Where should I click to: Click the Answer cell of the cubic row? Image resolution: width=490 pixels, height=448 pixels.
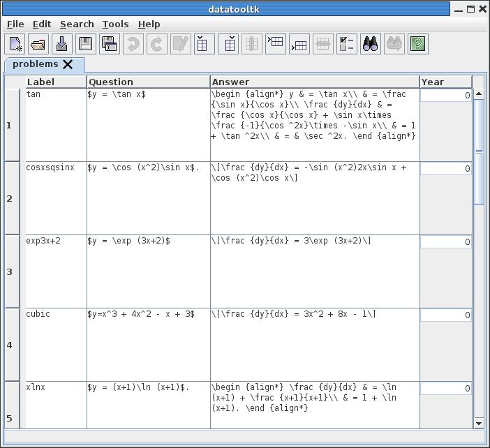(314, 344)
